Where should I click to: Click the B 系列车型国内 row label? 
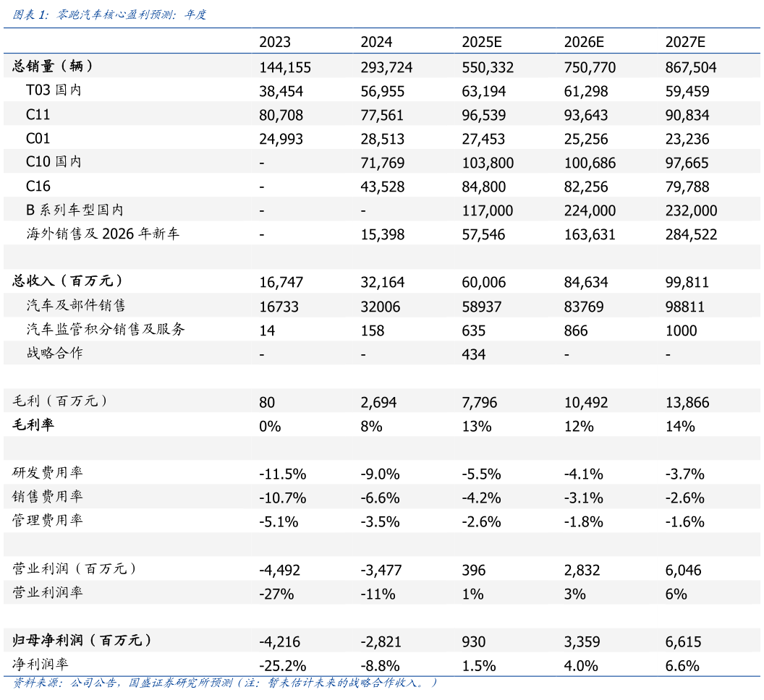point(64,209)
